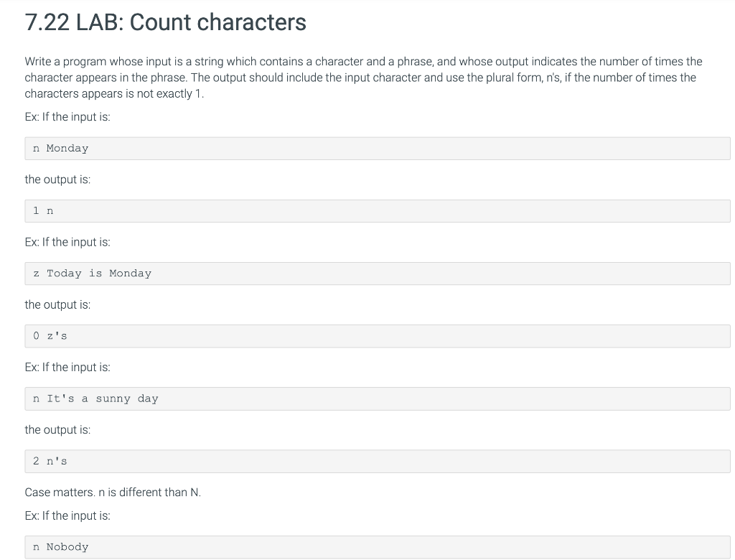Click the paragraph starting 'Write a program'

[x=363, y=78]
